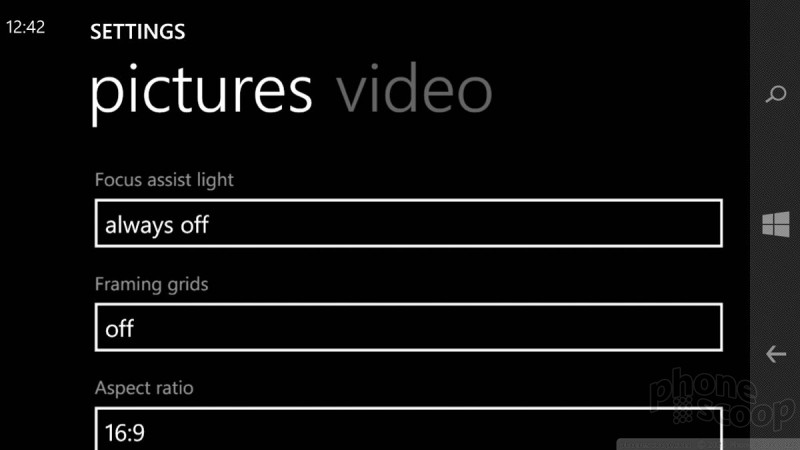Go back using the arrow icon
Viewport: 800px width, 450px height.
[776, 354]
